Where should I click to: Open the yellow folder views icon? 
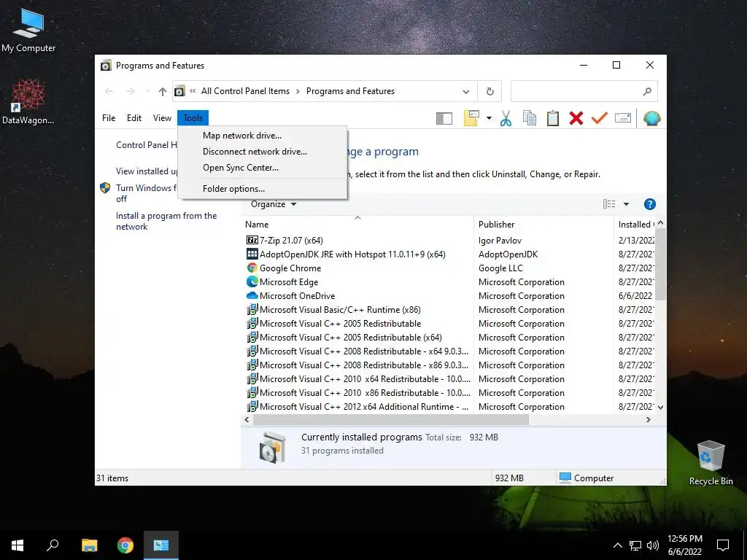471,118
